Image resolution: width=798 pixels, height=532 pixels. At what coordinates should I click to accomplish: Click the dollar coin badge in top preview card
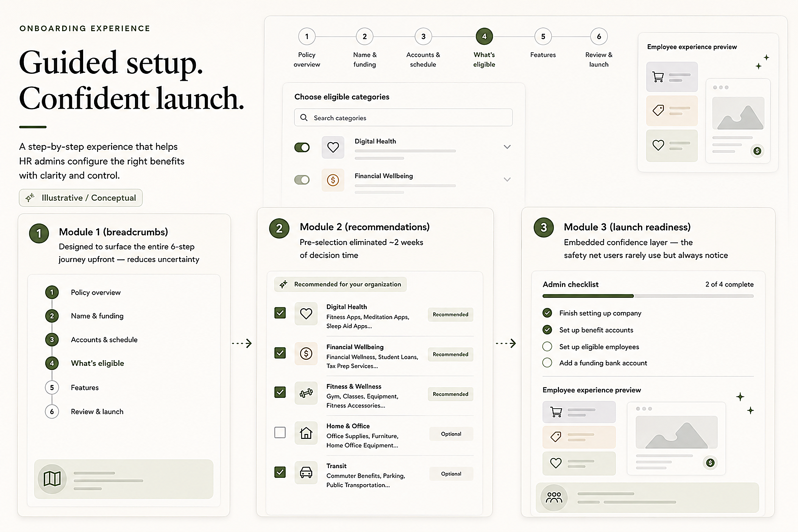coord(757,151)
